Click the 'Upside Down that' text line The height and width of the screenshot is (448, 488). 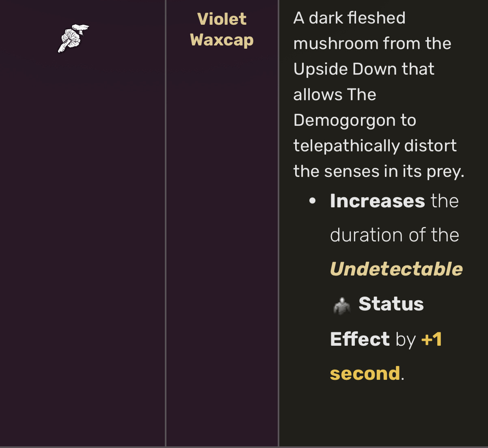point(364,69)
